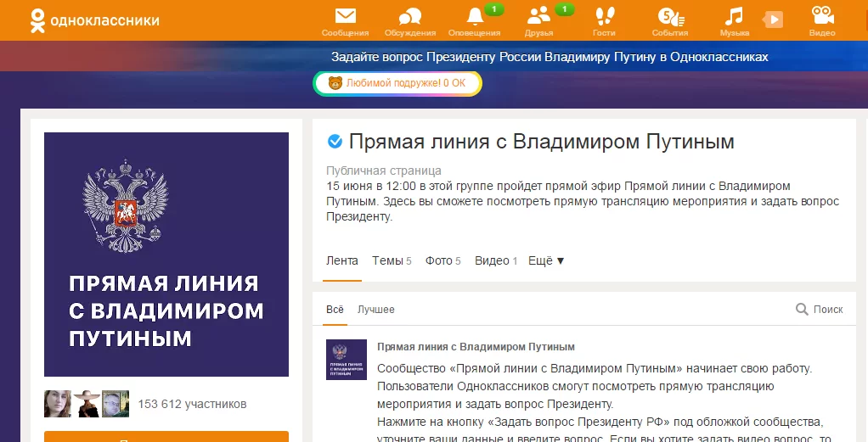868x442 pixels.
Task: Open Оповещения bell icon
Action: coord(475,16)
